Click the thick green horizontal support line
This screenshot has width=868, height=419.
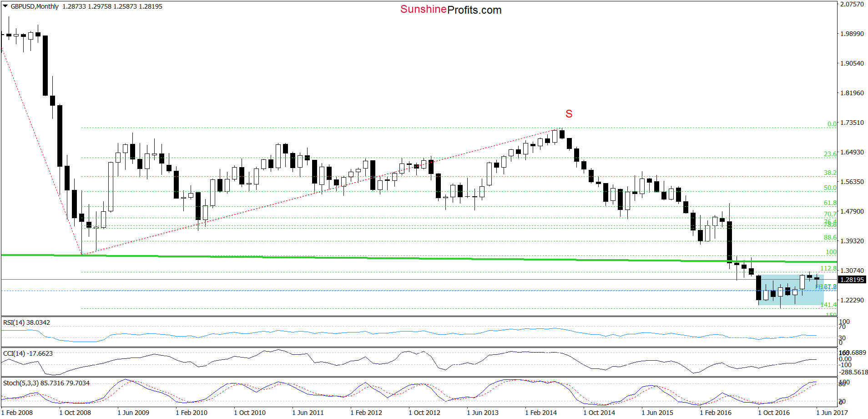[x=419, y=258]
